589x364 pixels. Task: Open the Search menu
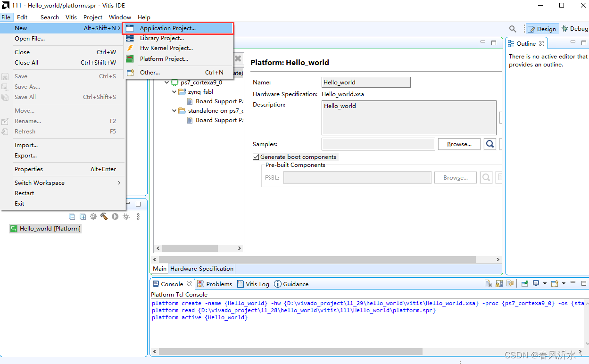pyautogui.click(x=50, y=17)
